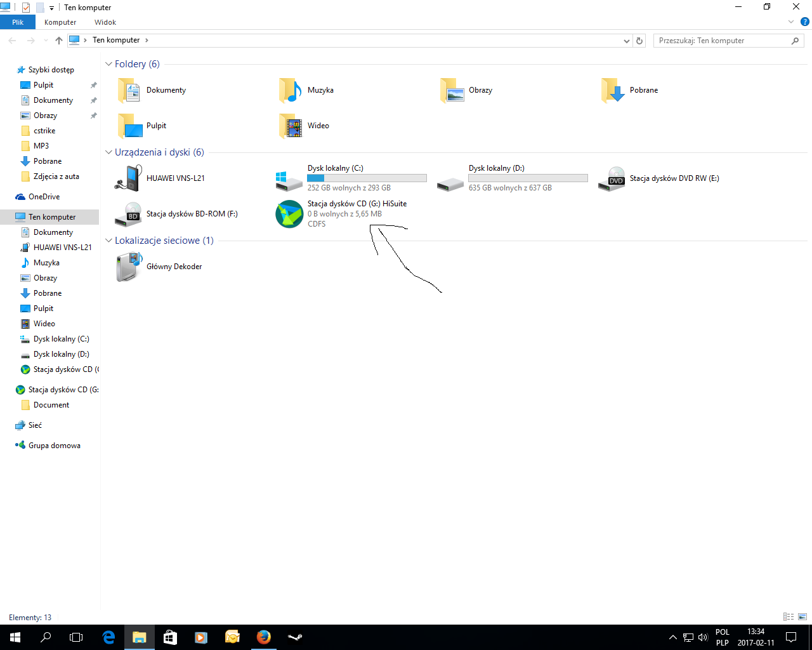The width and height of the screenshot is (812, 650).
Task: Launch Firefox from the taskbar
Action: (x=264, y=637)
